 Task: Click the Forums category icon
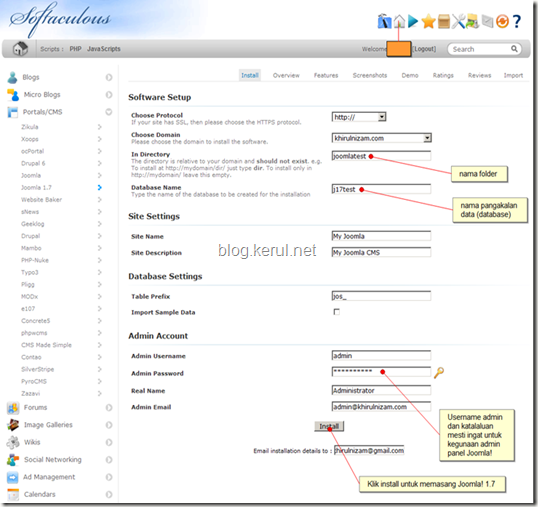(13, 408)
